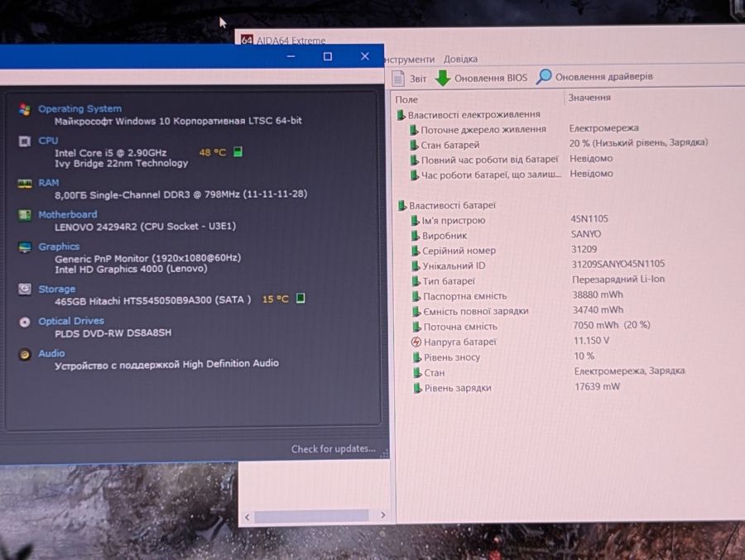Click the green arrow Оновлення BIOS icon
745x560 pixels.
443,78
